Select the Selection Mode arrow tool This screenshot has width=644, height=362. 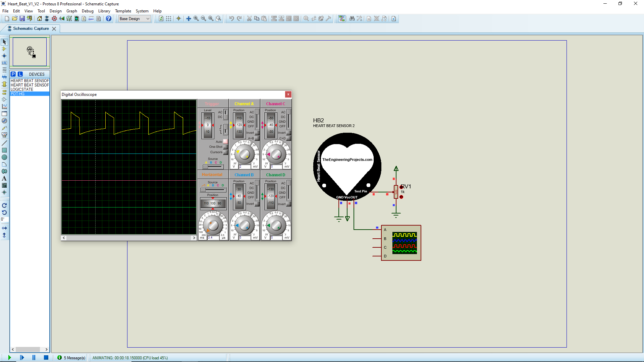(x=4, y=42)
